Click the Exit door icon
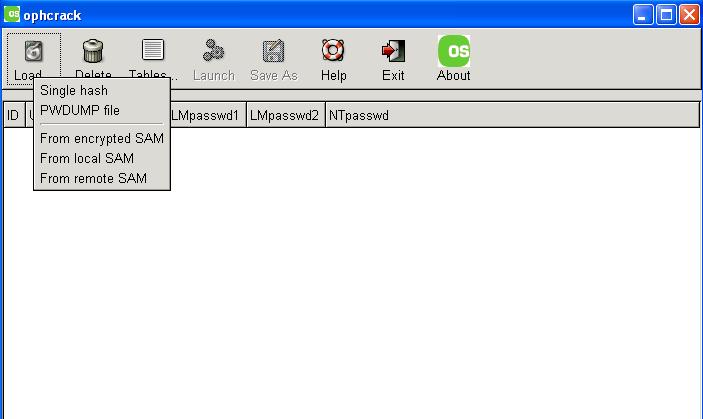 (x=393, y=51)
